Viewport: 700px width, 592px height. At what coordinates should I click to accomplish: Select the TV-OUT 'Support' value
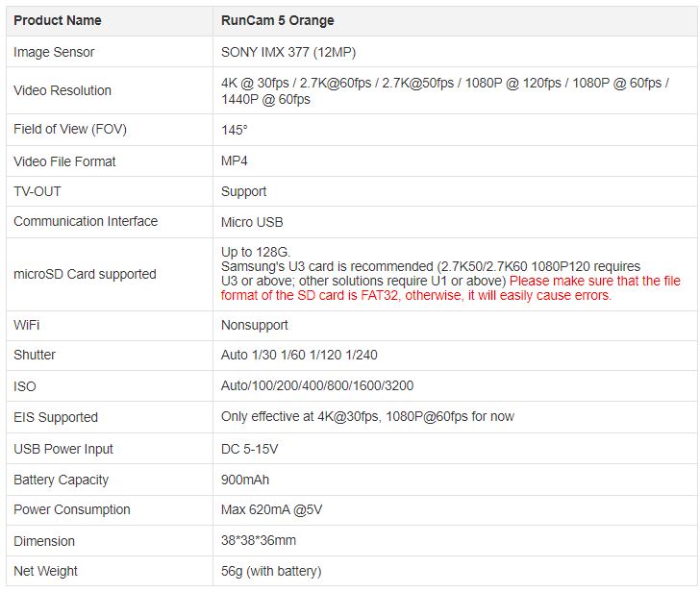coord(244,192)
